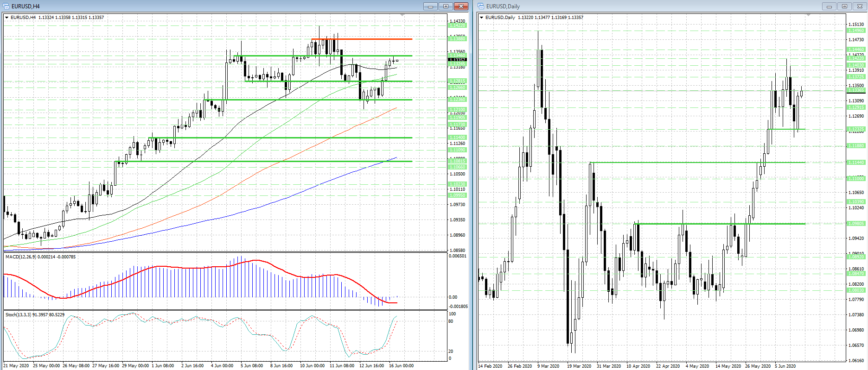
Task: Select the EURUSD,H4 window title text
Action: [x=26, y=6]
